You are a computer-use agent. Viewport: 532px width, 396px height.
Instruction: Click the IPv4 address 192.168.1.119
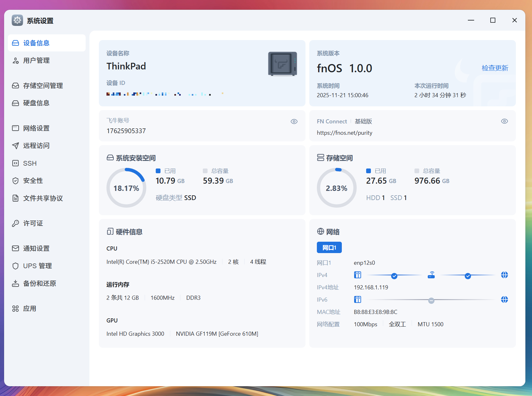click(371, 287)
